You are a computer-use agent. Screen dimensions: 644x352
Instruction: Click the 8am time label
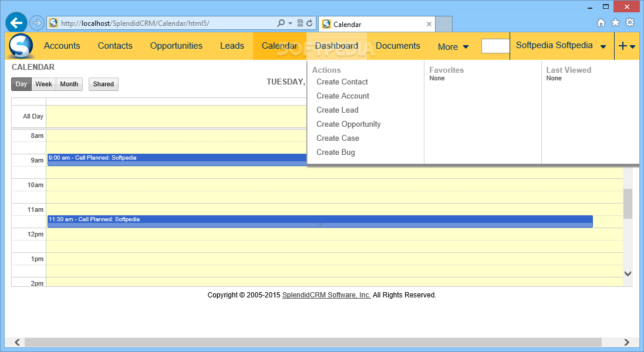37,136
